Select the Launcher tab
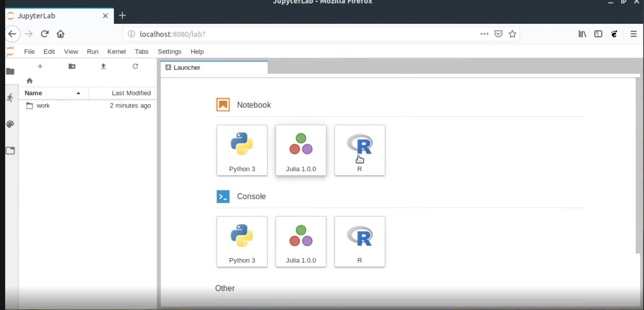The height and width of the screenshot is (310, 644). pyautogui.click(x=214, y=67)
